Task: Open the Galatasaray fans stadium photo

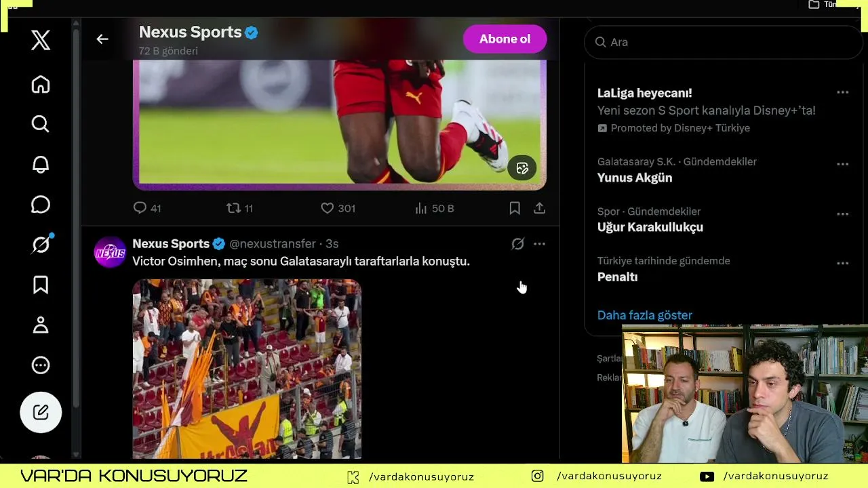Action: coord(247,369)
